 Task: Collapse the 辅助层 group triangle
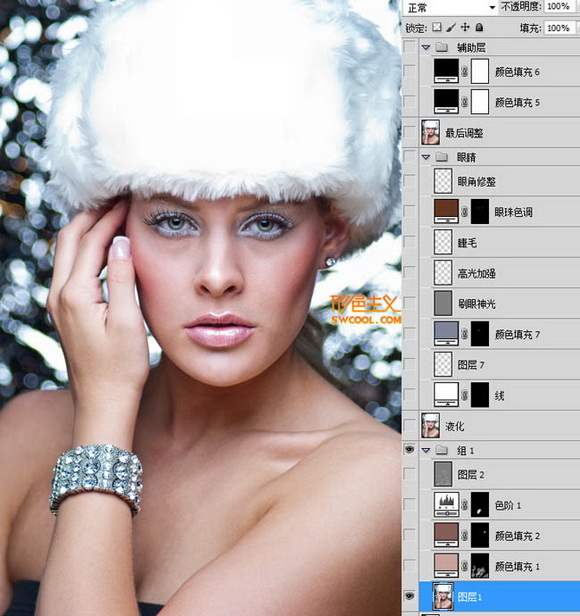point(426,48)
